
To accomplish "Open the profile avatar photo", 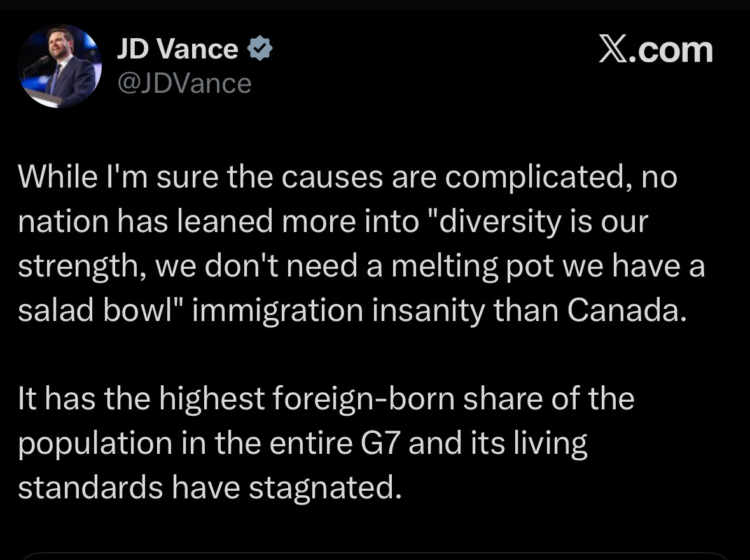I will click(x=60, y=66).
